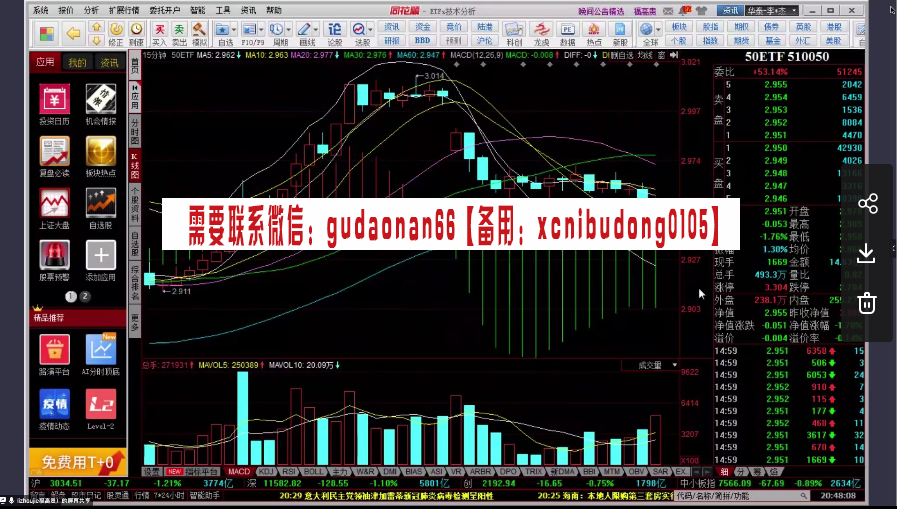
Task: Click the 卖出 sell icon
Action: point(179,34)
